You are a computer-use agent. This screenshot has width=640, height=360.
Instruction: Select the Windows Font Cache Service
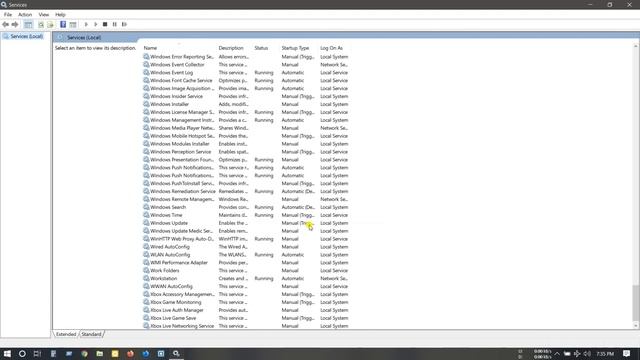pyautogui.click(x=246, y=81)
